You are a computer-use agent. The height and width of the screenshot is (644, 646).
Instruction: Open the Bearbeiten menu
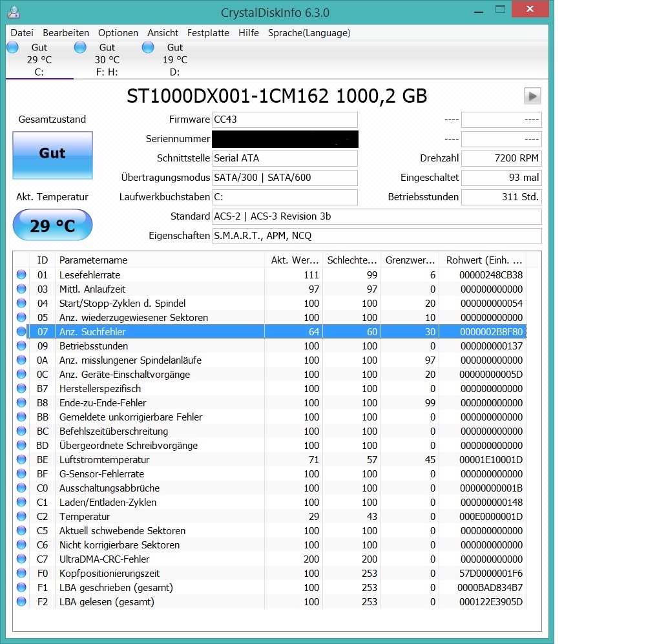[66, 33]
